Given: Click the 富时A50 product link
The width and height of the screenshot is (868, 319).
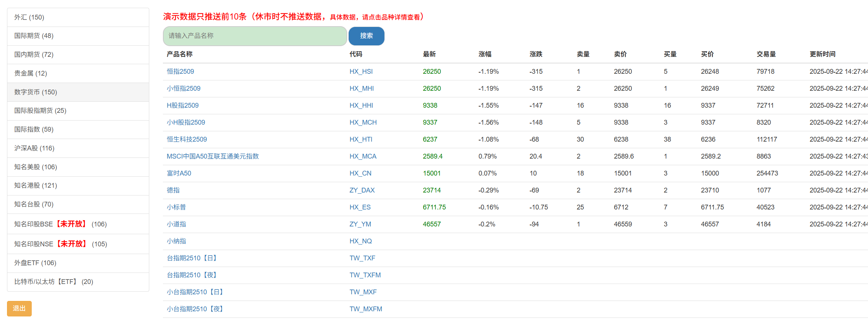Looking at the screenshot, I should point(179,173).
